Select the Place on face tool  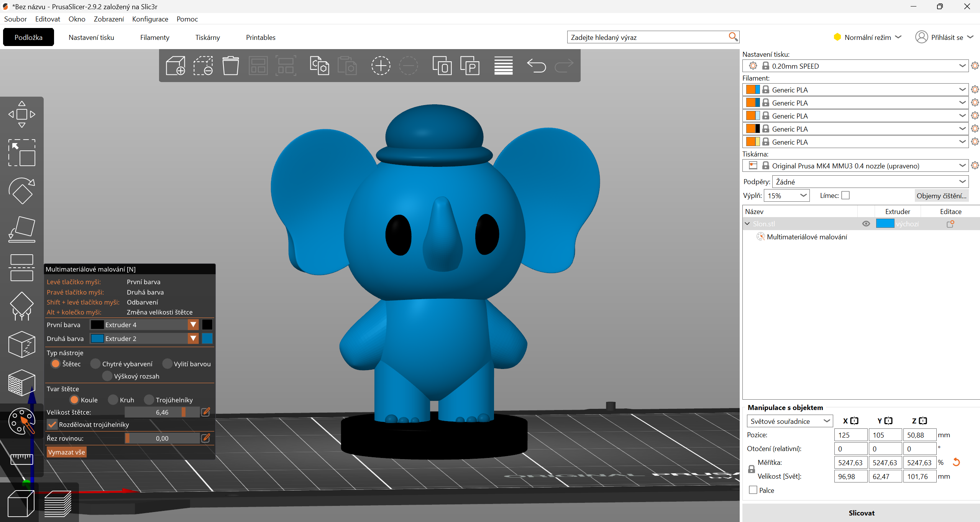(x=21, y=229)
